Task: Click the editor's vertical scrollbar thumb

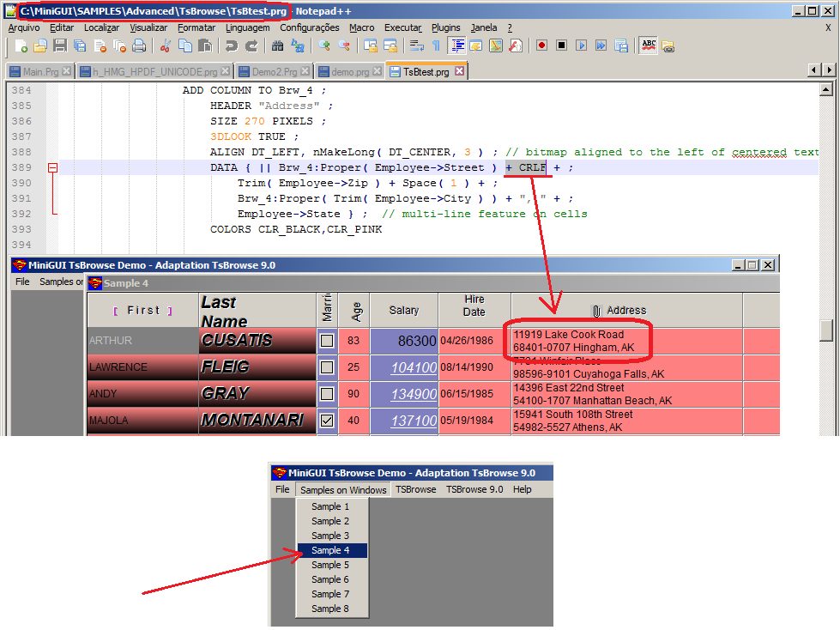Action: (826, 330)
